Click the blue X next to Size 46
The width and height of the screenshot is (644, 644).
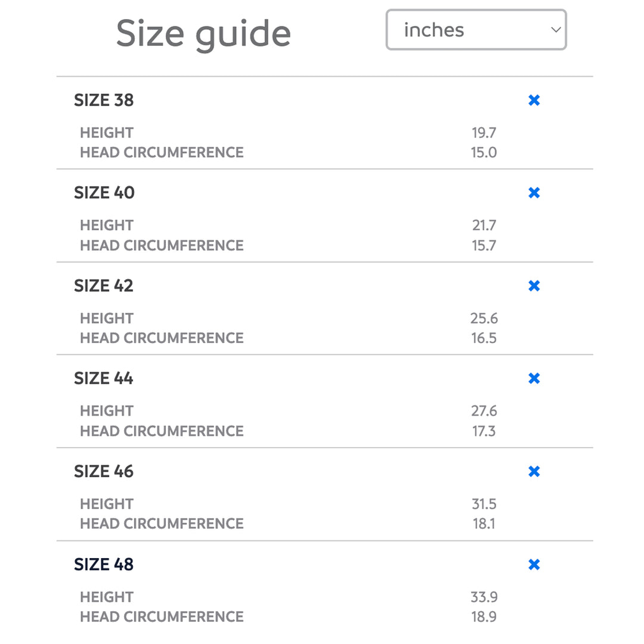tap(534, 472)
